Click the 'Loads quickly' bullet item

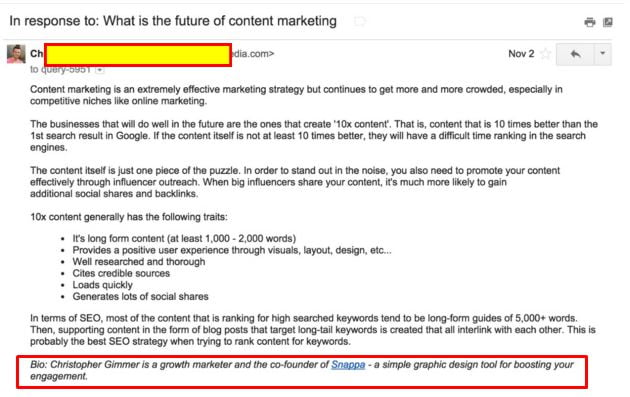pyautogui.click(x=102, y=285)
